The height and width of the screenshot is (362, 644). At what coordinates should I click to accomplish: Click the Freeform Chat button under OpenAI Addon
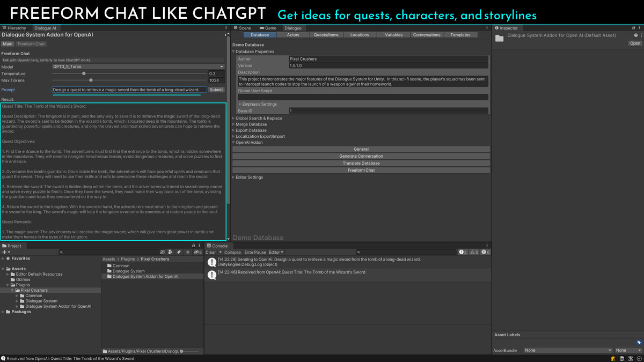tap(361, 170)
